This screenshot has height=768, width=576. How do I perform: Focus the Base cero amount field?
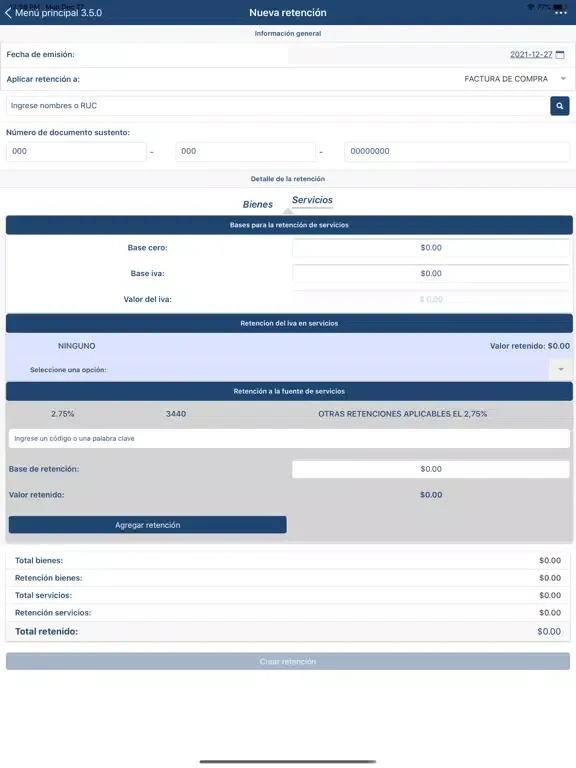[x=431, y=248]
